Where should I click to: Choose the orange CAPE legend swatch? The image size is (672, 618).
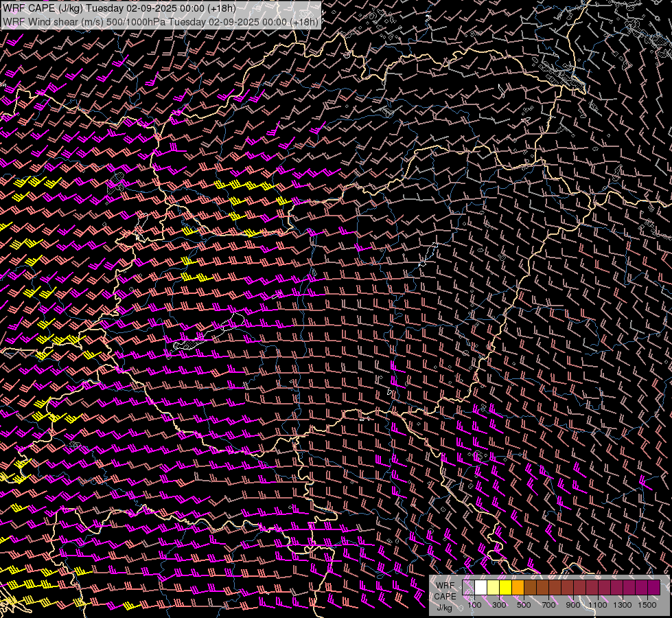(x=518, y=588)
